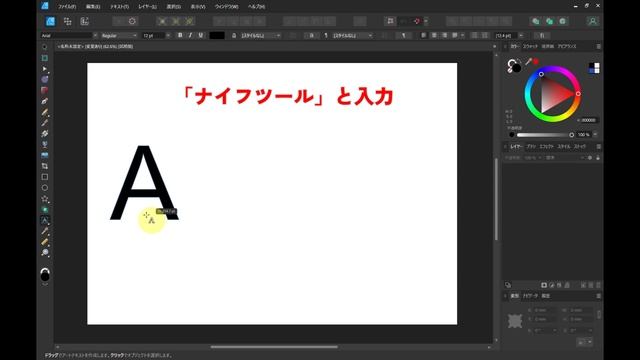Open the justify alignment options arrow

[x=462, y=36]
